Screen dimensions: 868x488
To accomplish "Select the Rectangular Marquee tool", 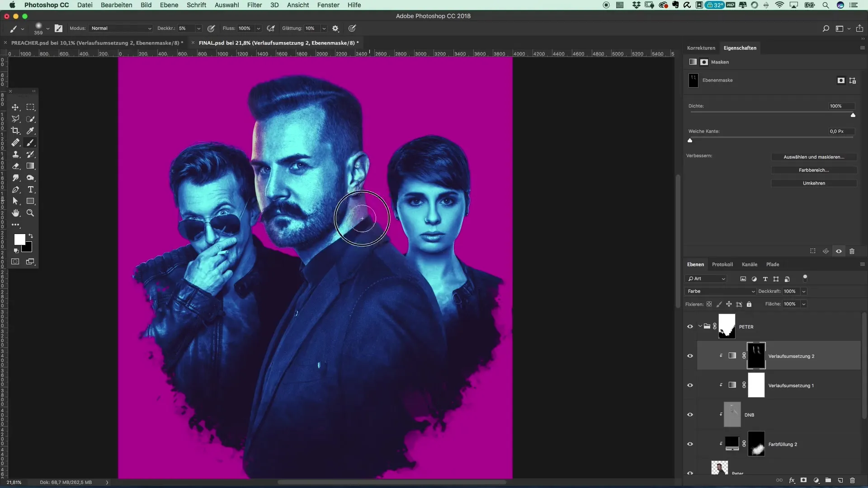I will click(30, 107).
